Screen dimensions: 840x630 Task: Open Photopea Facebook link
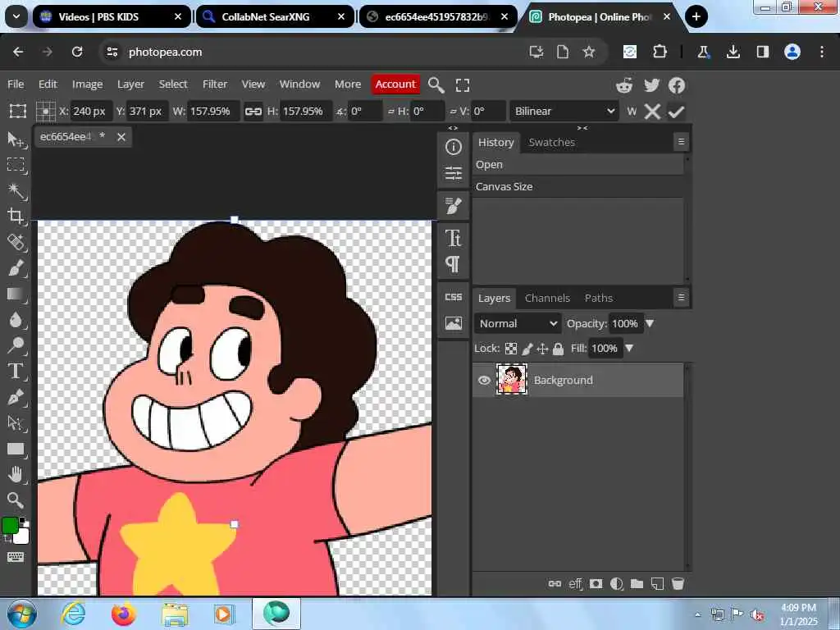point(677,85)
